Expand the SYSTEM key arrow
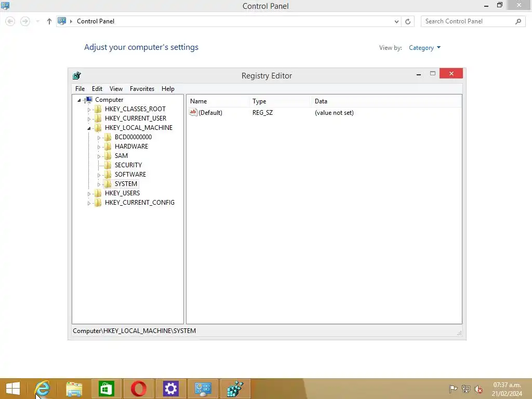The width and height of the screenshot is (532, 399). 99,184
